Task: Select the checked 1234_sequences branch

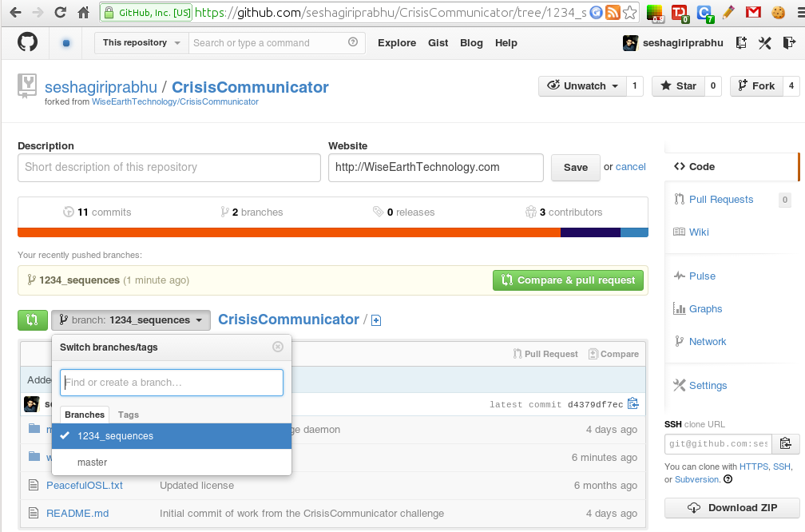Action: tap(172, 436)
